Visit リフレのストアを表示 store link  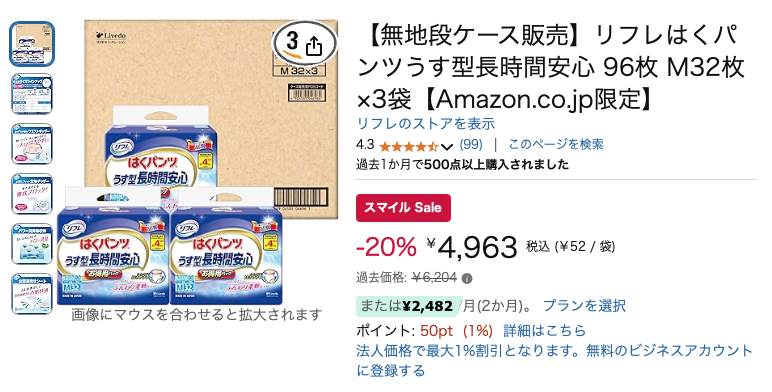click(425, 124)
